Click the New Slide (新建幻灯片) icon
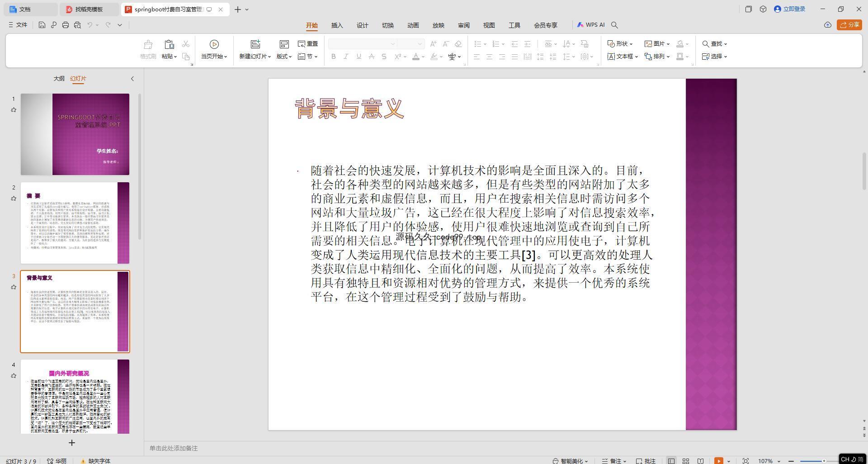This screenshot has width=868, height=464. (255, 44)
